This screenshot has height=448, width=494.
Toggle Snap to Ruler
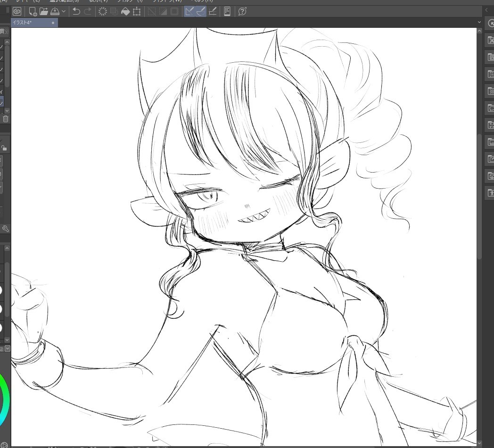click(x=189, y=12)
